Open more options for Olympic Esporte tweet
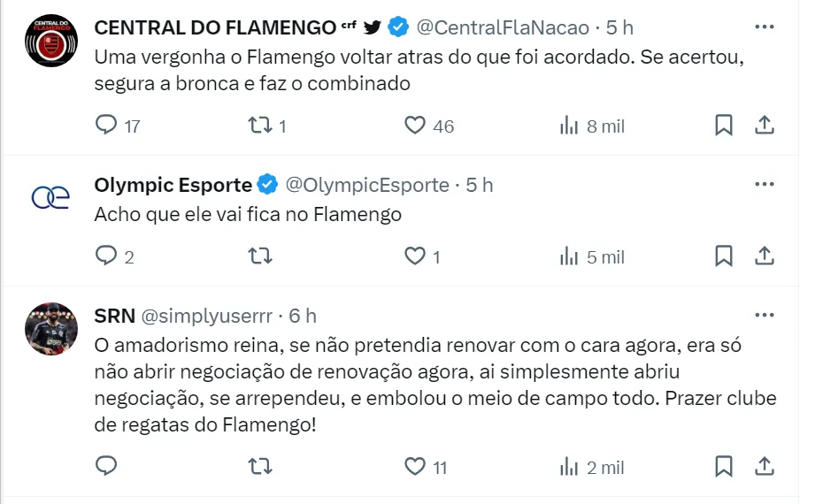 pos(764,185)
